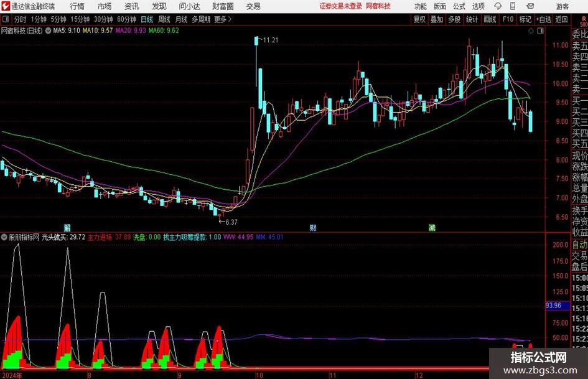
Task: Expand the main chart indicator dropdown arrow
Action: point(48,30)
